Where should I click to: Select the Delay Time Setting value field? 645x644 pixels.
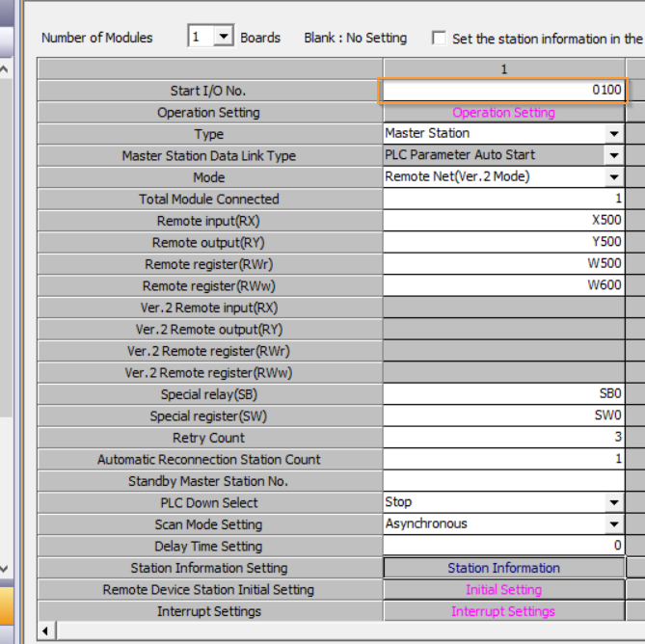(503, 546)
